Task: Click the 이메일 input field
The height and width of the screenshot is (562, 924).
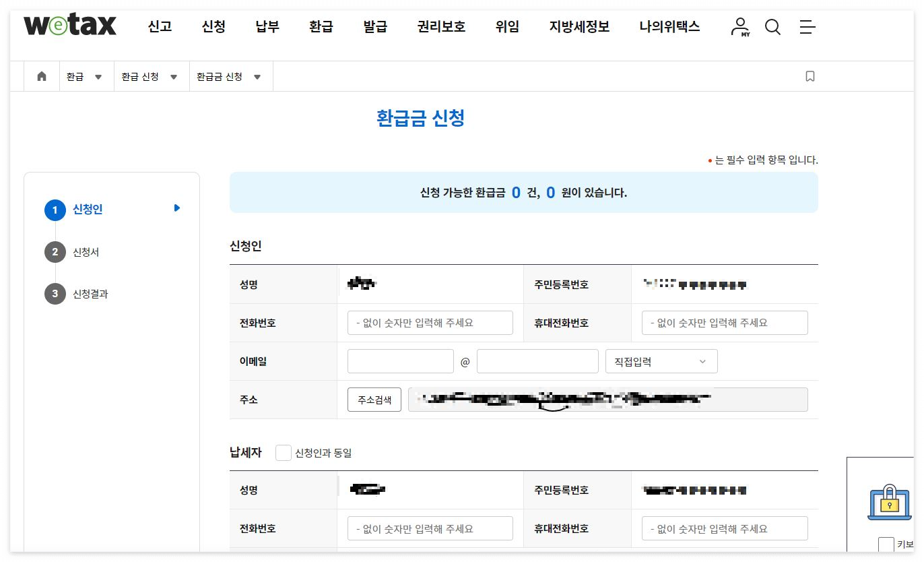Action: (x=400, y=361)
